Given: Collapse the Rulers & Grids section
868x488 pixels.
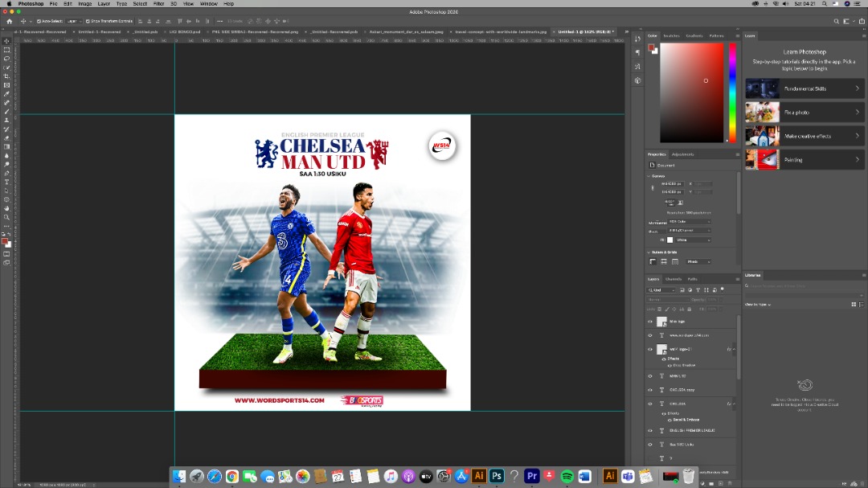Looking at the screenshot, I should [649, 252].
